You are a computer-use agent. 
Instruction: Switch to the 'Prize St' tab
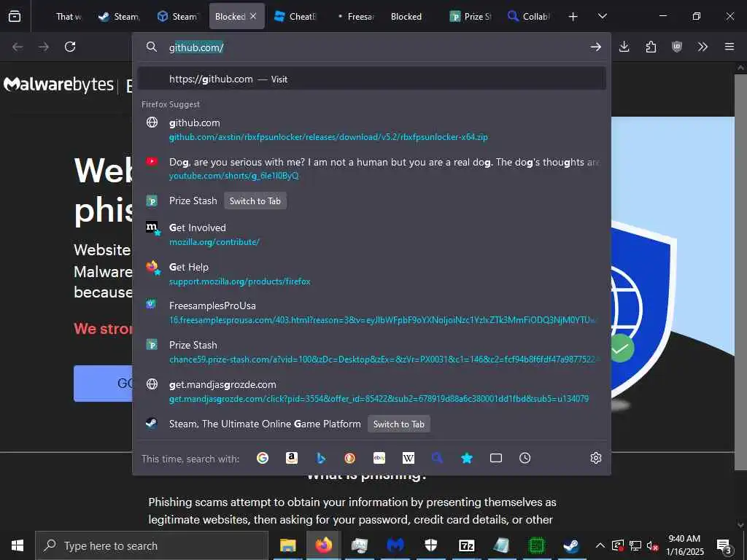click(x=471, y=16)
